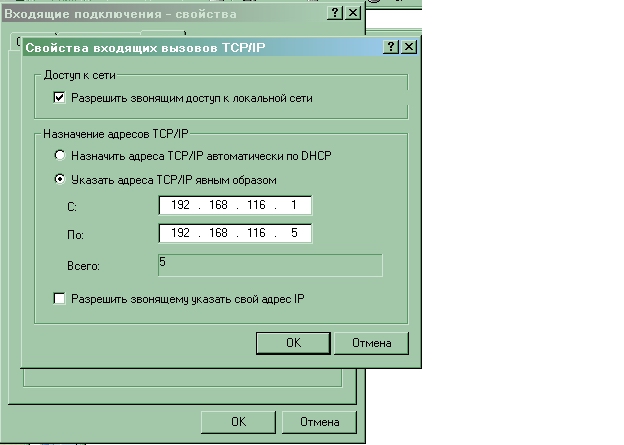The image size is (624, 445).
Task: Click the help button in the TCP/IP properties title bar
Action: (x=391, y=47)
